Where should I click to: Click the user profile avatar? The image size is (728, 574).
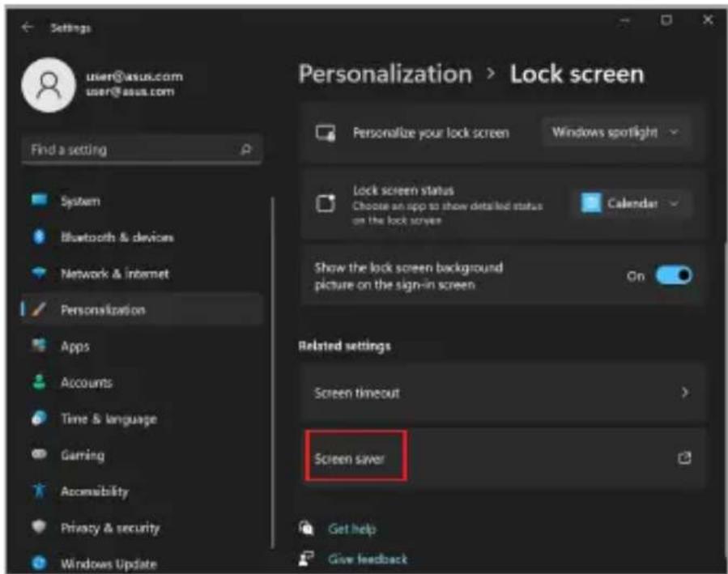click(x=49, y=85)
